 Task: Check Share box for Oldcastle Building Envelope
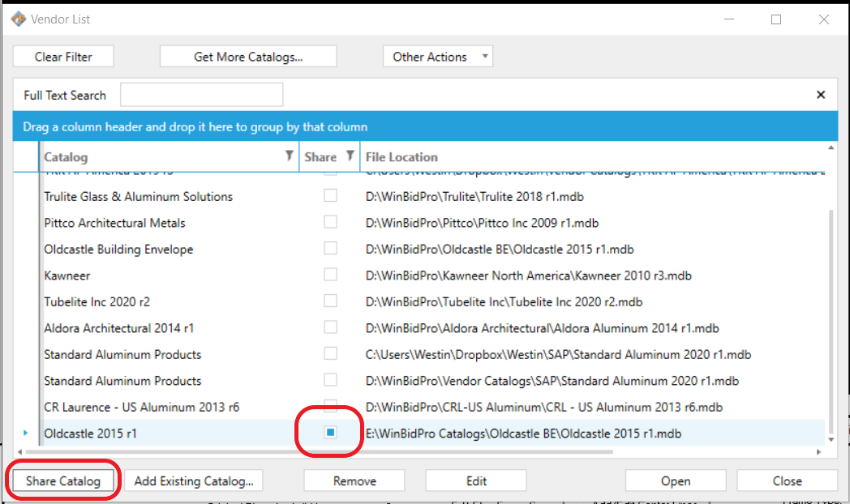(330, 248)
